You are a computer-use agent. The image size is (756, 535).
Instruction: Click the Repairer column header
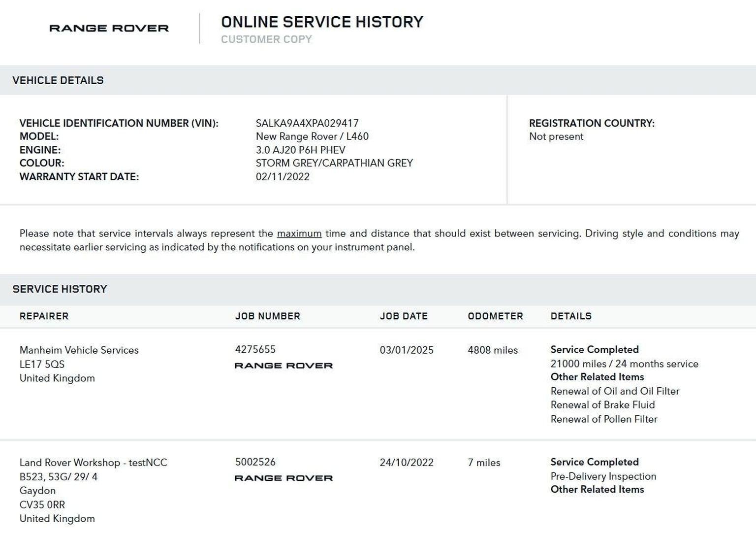[x=44, y=316]
